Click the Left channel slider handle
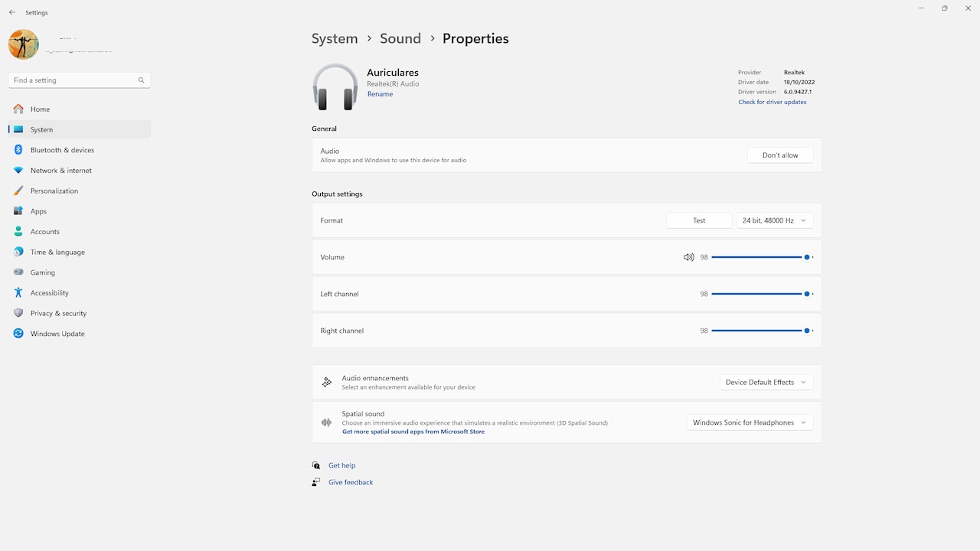Image resolution: width=980 pixels, height=551 pixels. pos(807,294)
